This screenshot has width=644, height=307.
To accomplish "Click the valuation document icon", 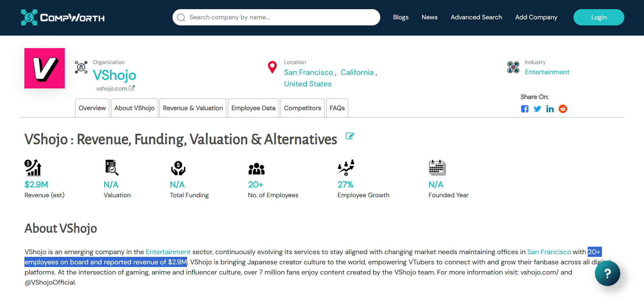I will [112, 167].
